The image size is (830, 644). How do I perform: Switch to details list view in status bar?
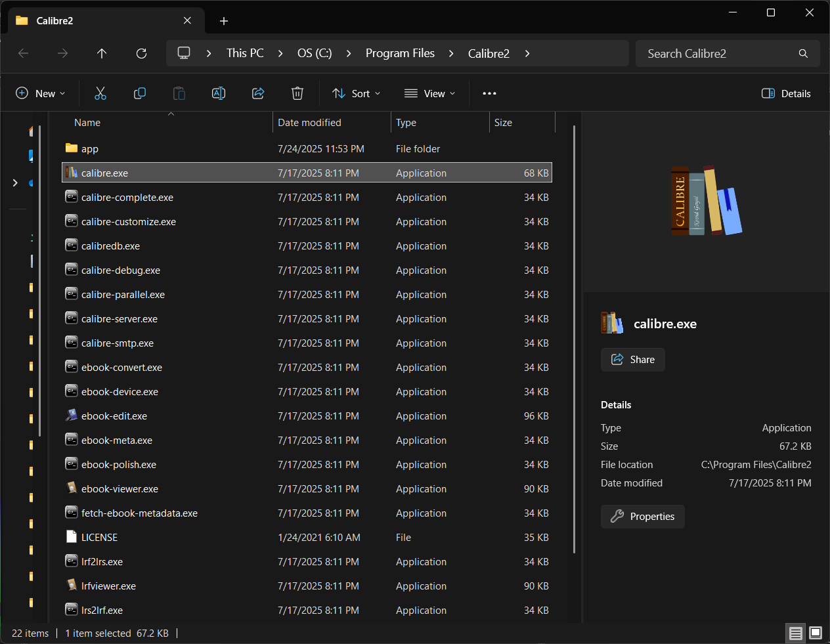(x=796, y=633)
